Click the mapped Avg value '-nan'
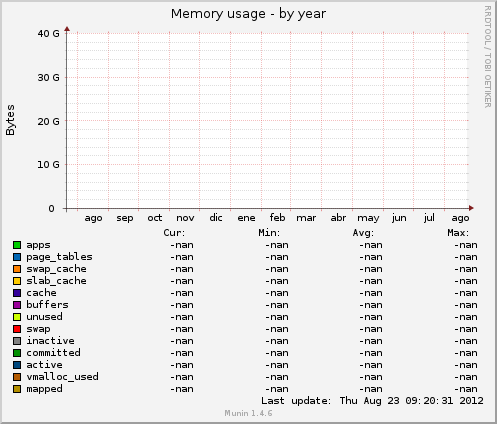 371,389
